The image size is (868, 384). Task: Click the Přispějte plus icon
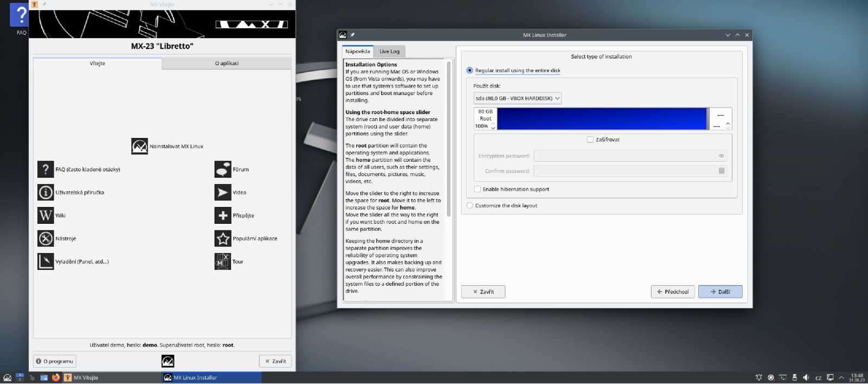click(223, 216)
